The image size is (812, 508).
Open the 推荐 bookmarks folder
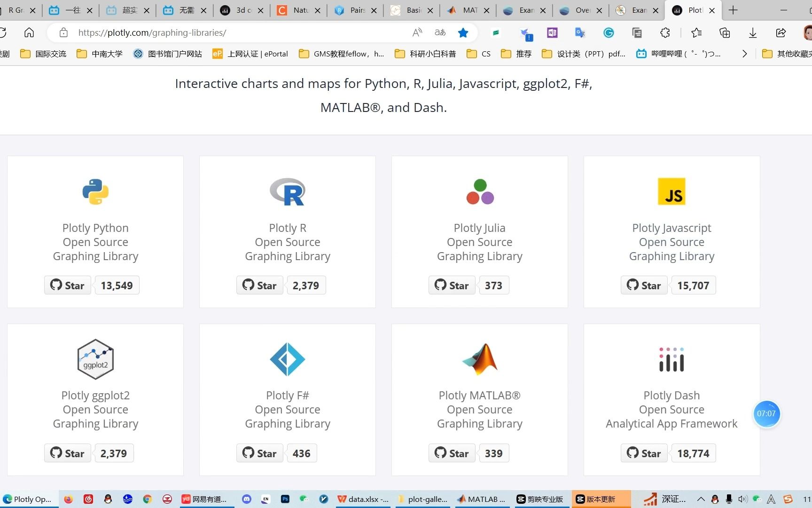tap(516, 54)
